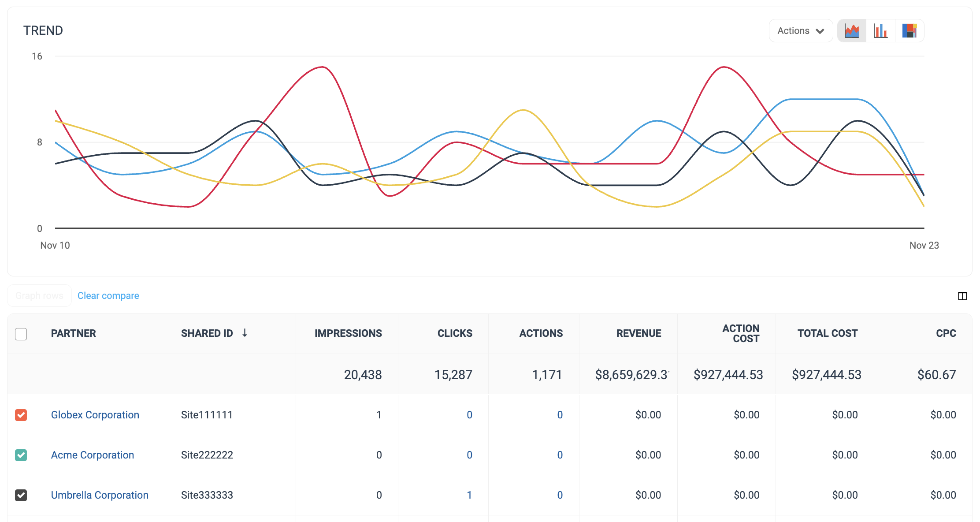This screenshot has height=522, width=980.
Task: Open the Acme Corporation partner link
Action: (93, 455)
